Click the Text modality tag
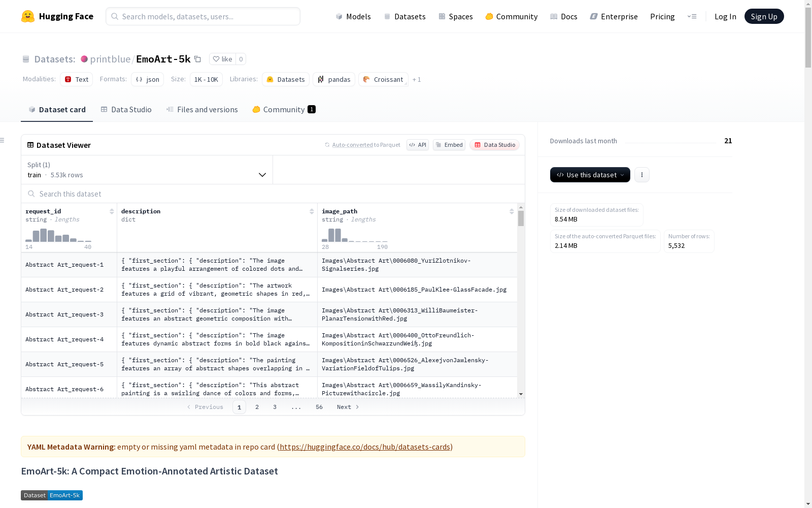 77,79
